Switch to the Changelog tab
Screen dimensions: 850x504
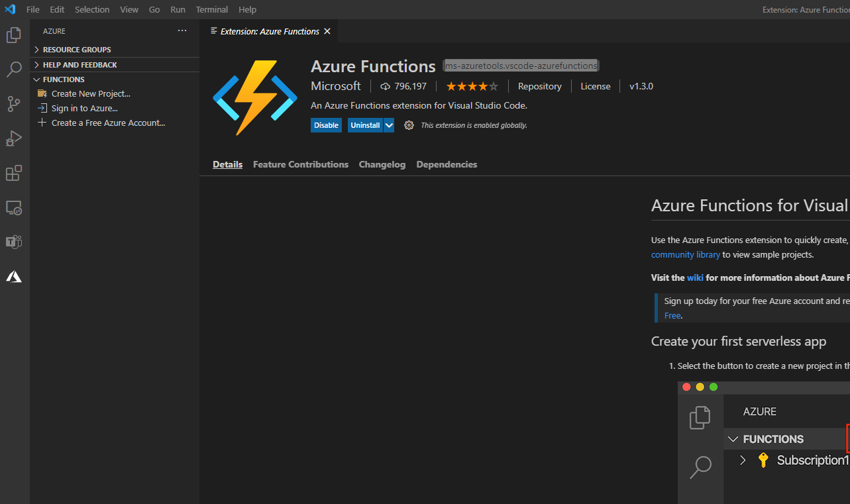(x=382, y=164)
